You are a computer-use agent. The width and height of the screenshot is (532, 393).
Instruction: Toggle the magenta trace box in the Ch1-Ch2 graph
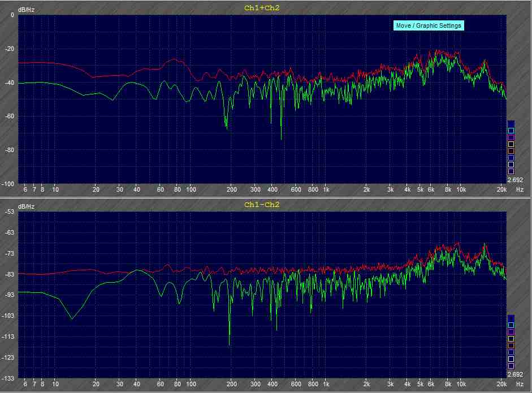[x=511, y=332]
